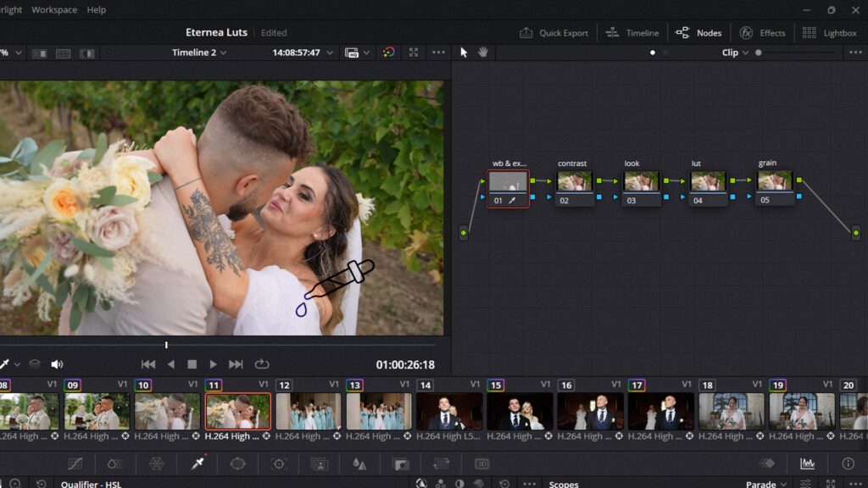Screen dimensions: 868x488
Task: Select clip 12 bridesmaids thumbnail
Action: tap(309, 411)
